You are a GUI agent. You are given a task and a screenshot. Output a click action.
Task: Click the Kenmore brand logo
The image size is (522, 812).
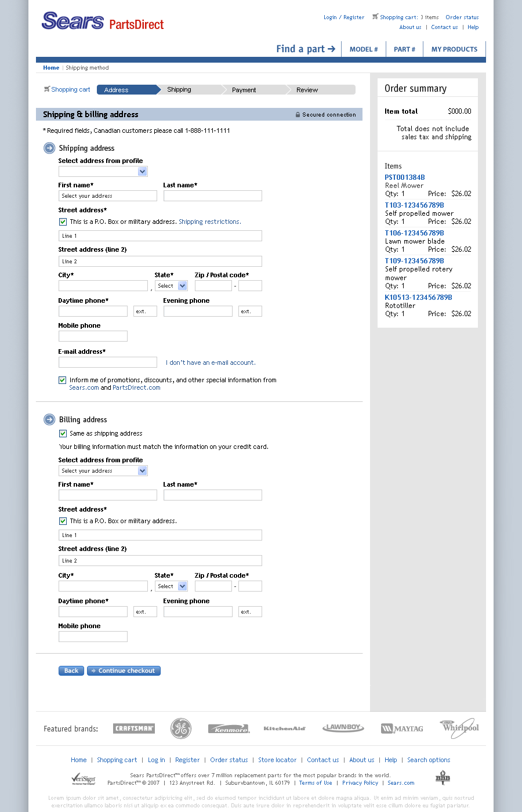229,729
